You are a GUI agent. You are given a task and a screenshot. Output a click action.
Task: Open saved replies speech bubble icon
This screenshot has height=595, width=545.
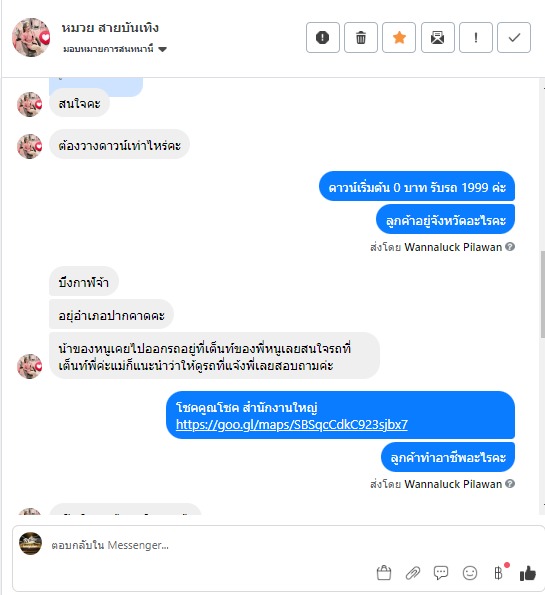pyautogui.click(x=441, y=573)
